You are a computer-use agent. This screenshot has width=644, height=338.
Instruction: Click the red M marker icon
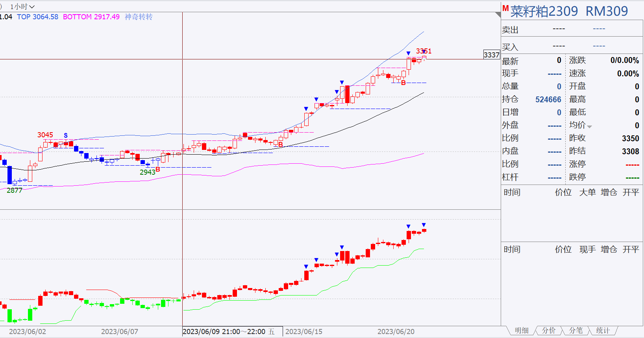505,8
